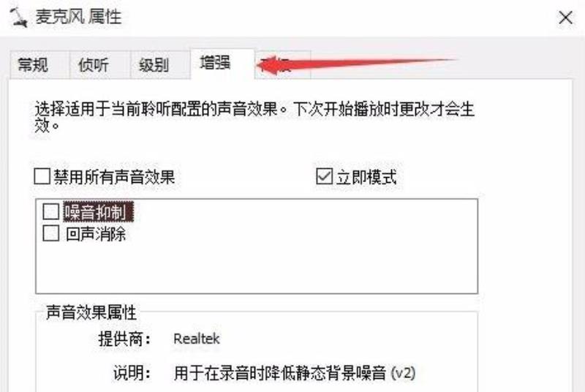The width and height of the screenshot is (585, 392).
Task: Click the 立即模式 label text
Action: [x=366, y=177]
